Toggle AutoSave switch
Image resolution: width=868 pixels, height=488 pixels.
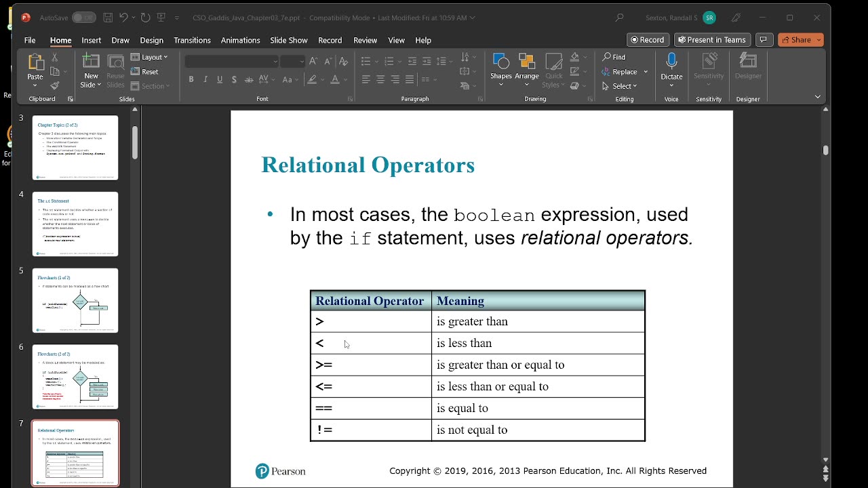tap(84, 18)
